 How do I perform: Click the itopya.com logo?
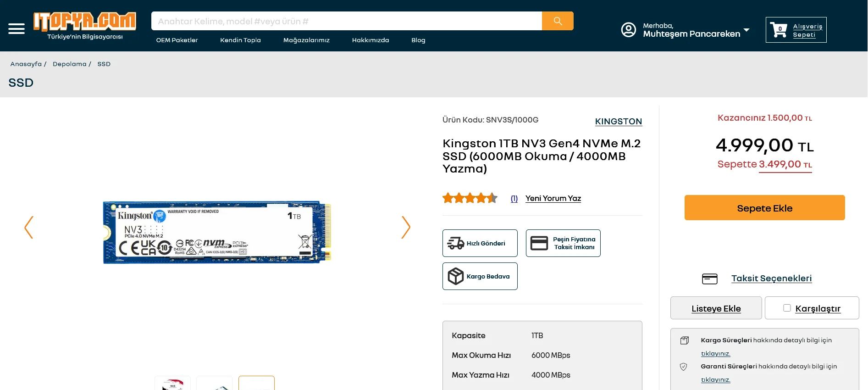tap(85, 26)
